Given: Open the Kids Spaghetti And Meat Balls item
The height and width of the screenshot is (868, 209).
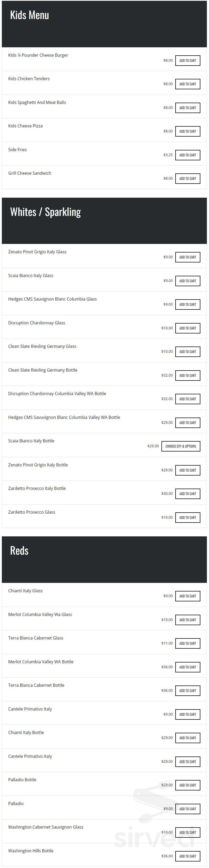Looking at the screenshot, I should pos(37,102).
